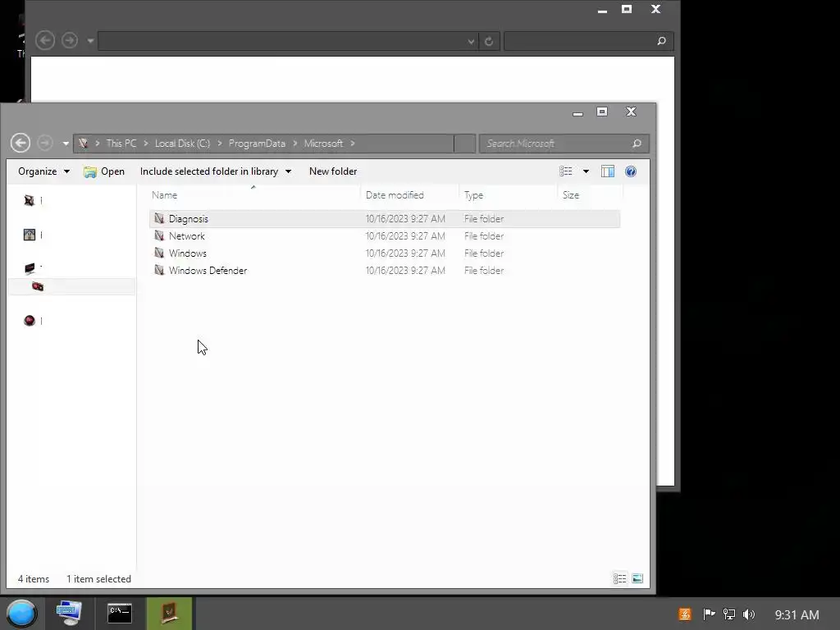
Task: Go back using the front Explorer back arrow
Action: point(21,143)
